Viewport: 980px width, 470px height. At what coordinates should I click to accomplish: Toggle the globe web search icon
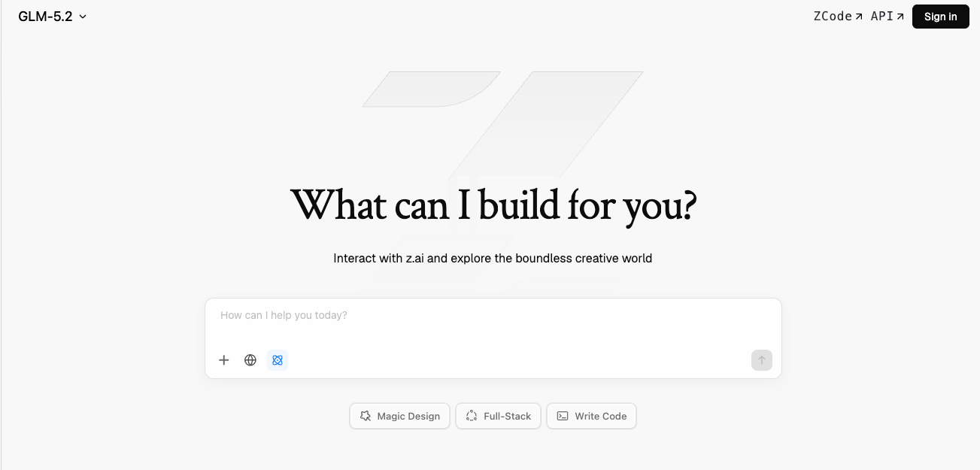click(x=250, y=360)
